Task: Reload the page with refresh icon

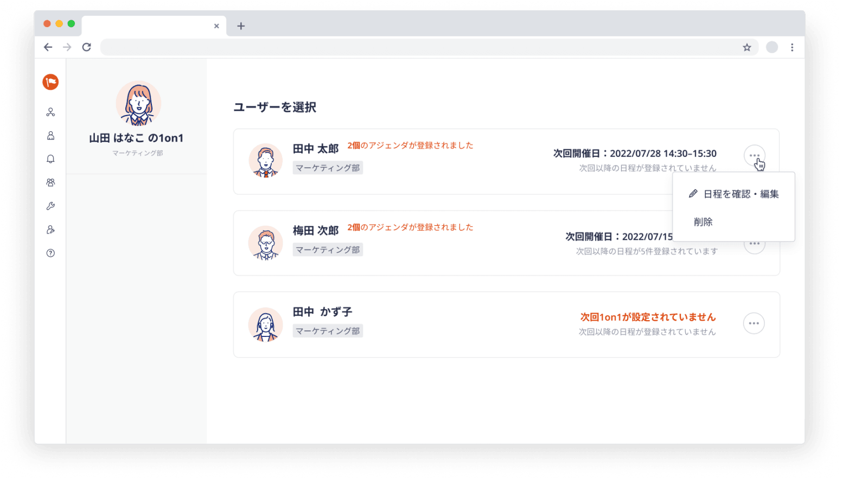Action: (86, 47)
